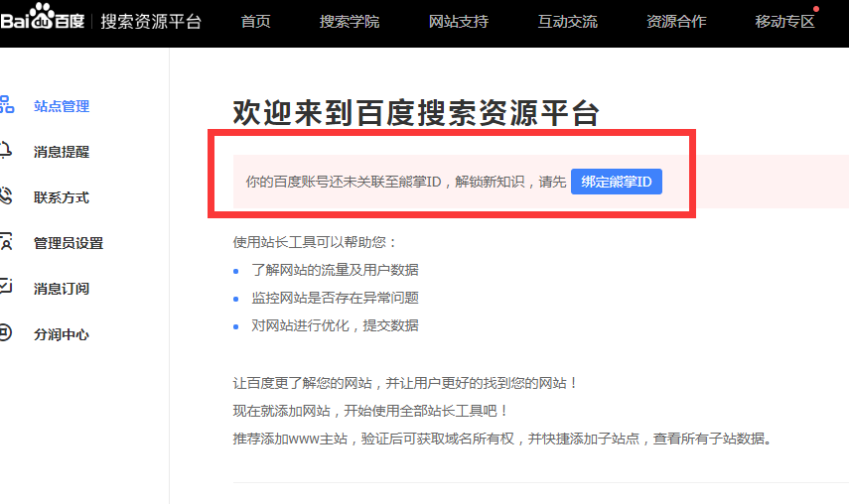Select 消息订阅 in the sidebar
Viewport: 849px width, 504px height.
pyautogui.click(x=62, y=289)
